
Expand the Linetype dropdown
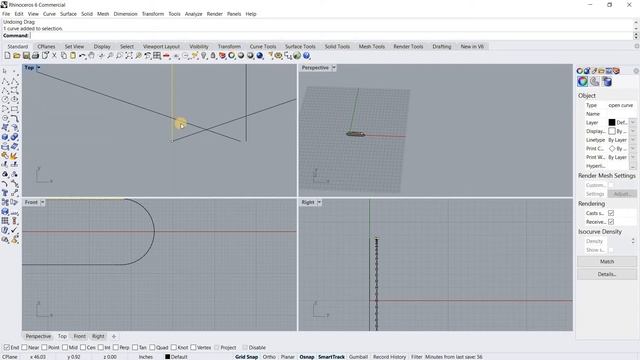(x=633, y=140)
